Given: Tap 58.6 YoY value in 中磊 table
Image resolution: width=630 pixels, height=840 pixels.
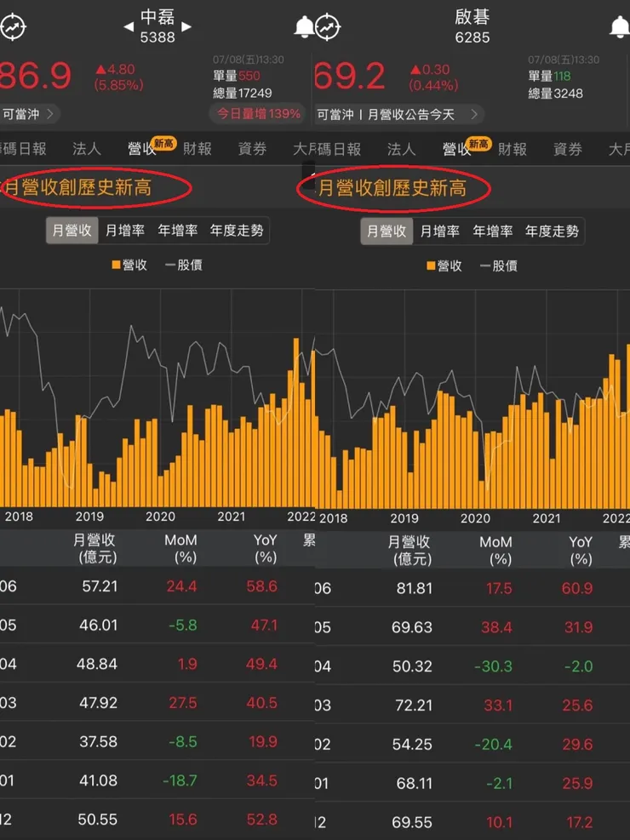Looking at the screenshot, I should (262, 586).
